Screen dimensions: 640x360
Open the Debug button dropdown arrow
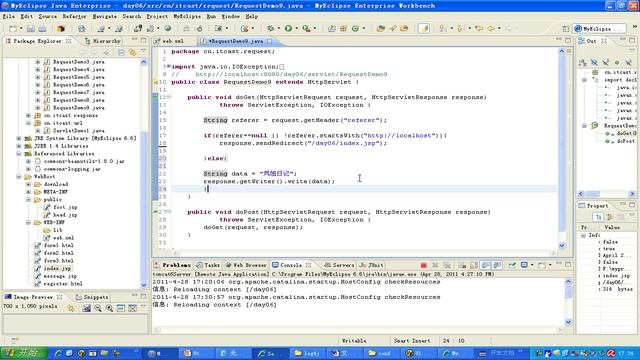click(x=278, y=29)
